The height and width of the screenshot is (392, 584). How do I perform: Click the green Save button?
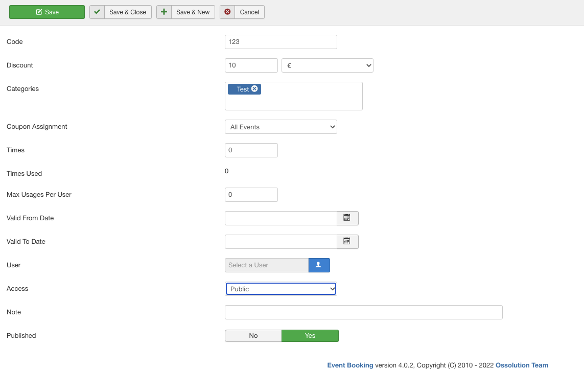pyautogui.click(x=47, y=12)
